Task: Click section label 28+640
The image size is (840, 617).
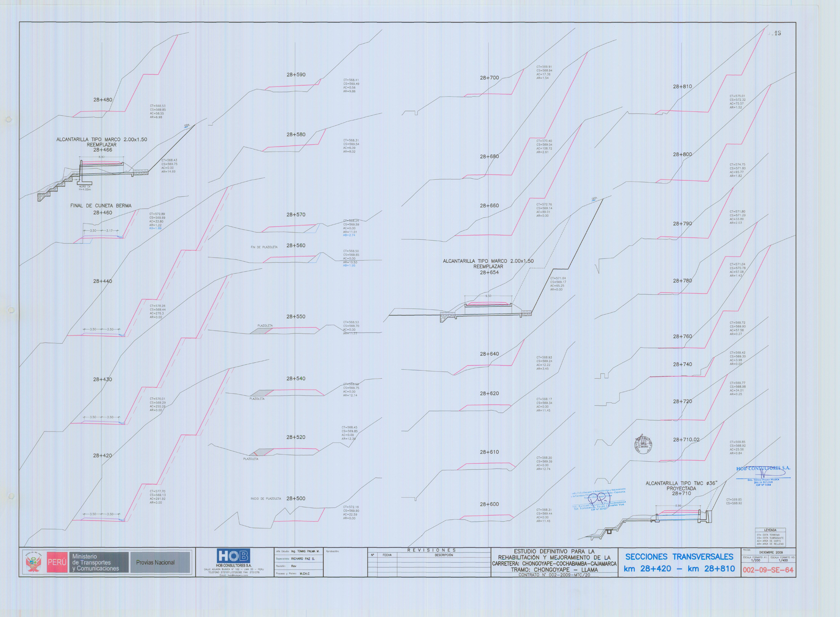Action: coord(489,354)
